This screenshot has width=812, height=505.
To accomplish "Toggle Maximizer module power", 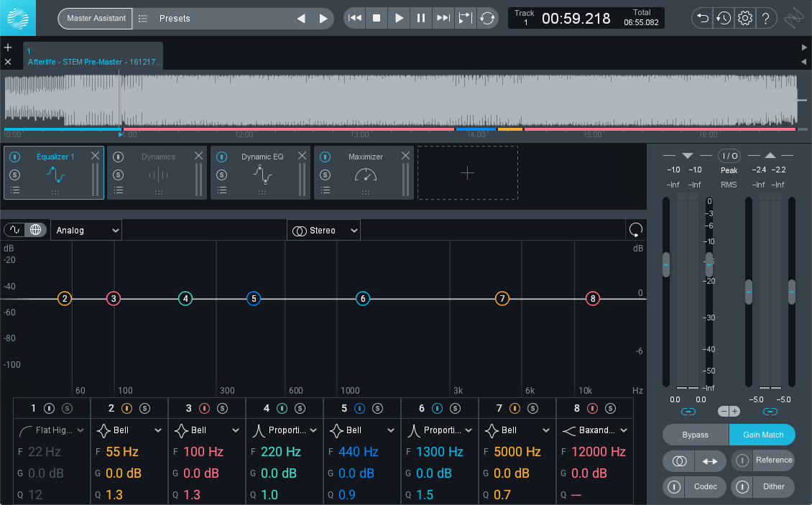I will (326, 157).
